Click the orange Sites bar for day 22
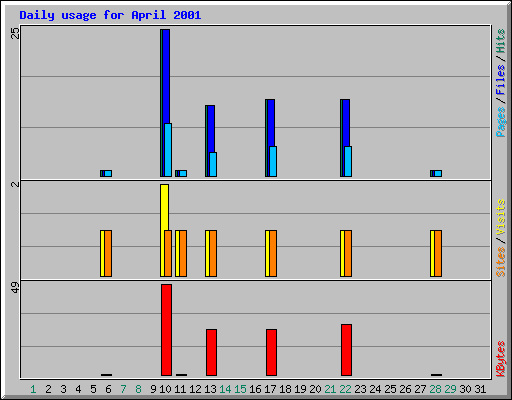This screenshot has height=400, width=512. pos(348,253)
